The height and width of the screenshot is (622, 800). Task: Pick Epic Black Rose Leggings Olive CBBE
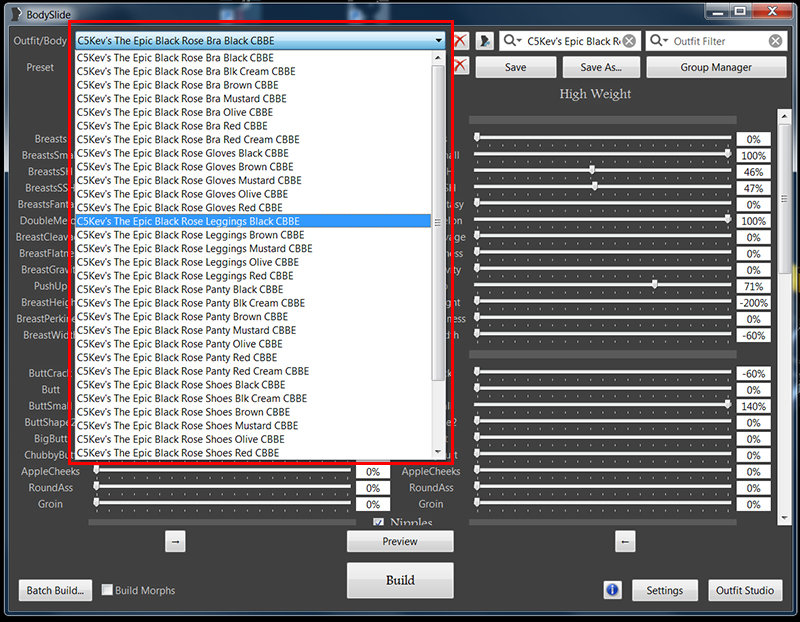pos(253,262)
